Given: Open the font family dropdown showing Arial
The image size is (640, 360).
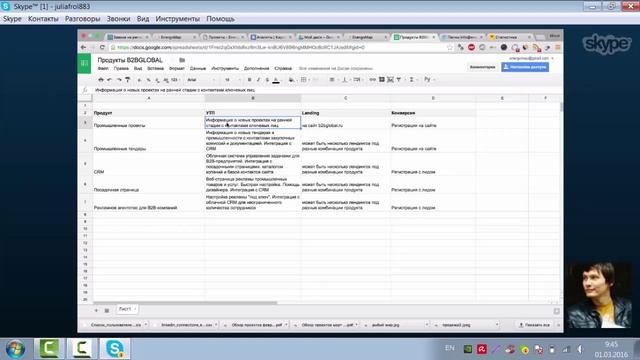Looking at the screenshot, I should pos(201,80).
